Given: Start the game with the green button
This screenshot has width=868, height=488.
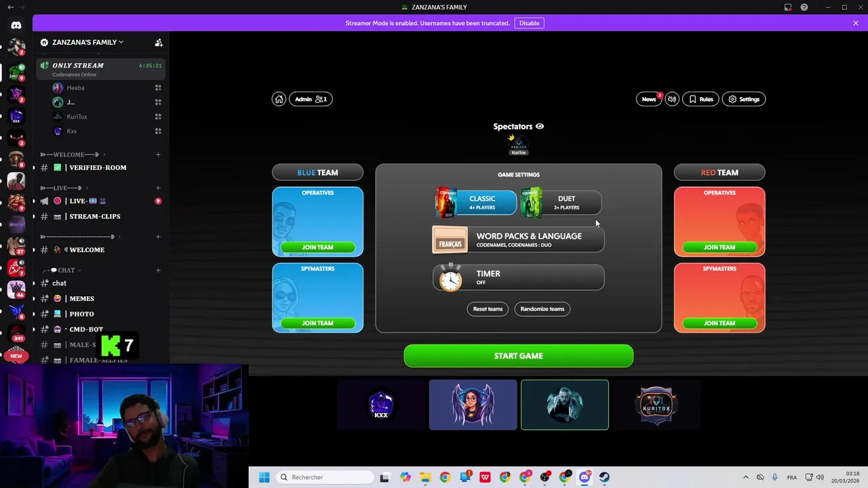Looking at the screenshot, I should 518,356.
